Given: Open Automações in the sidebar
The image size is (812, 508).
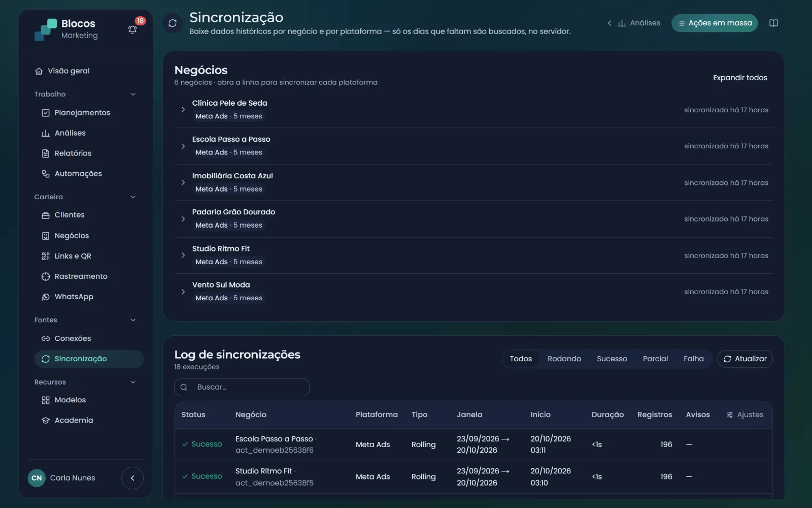Looking at the screenshot, I should pyautogui.click(x=89, y=174).
